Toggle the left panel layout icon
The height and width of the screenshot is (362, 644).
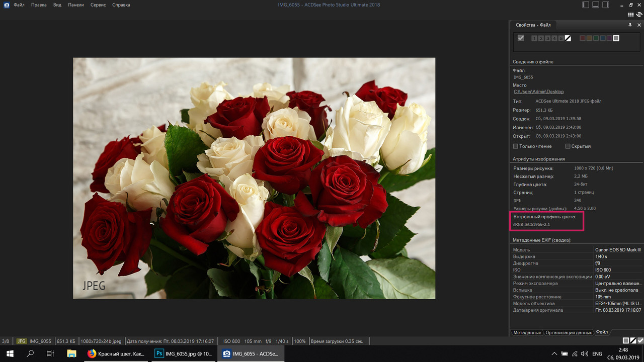[586, 5]
